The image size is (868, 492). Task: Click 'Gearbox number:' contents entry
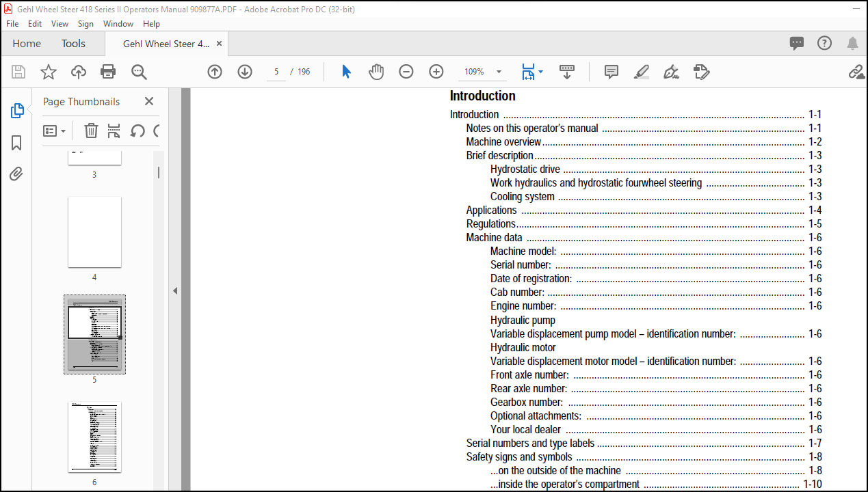pyautogui.click(x=527, y=402)
